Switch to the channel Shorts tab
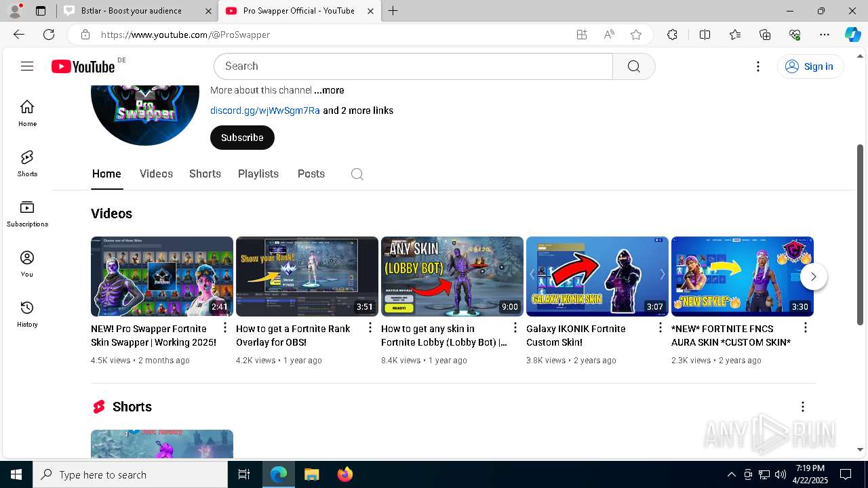 click(x=205, y=174)
